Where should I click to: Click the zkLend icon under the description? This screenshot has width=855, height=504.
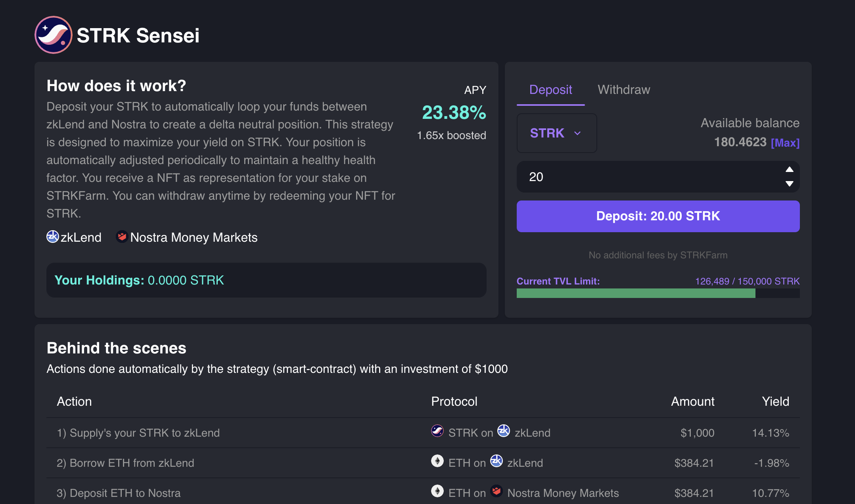click(53, 237)
